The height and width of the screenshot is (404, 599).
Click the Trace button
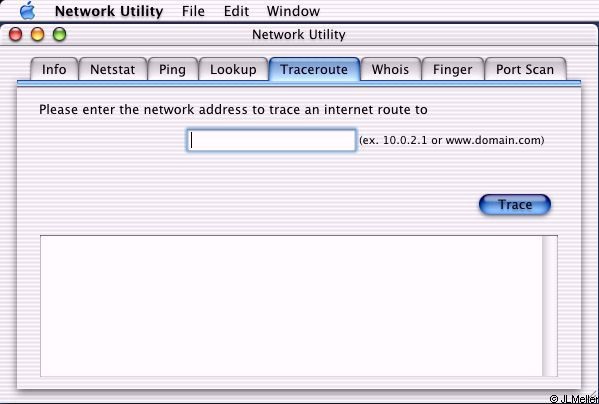pos(515,205)
